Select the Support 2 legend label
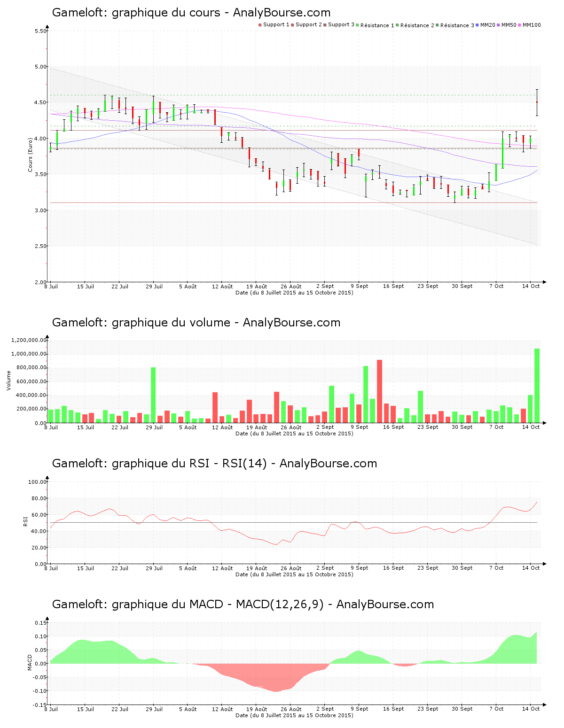Viewport: 564px width, 728px height. (309, 25)
